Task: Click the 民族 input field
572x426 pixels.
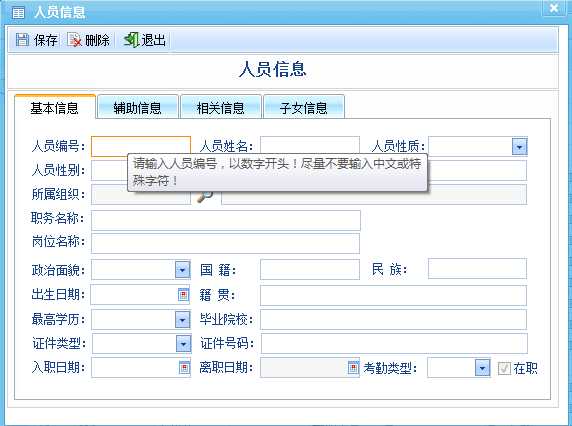Action: point(477,268)
